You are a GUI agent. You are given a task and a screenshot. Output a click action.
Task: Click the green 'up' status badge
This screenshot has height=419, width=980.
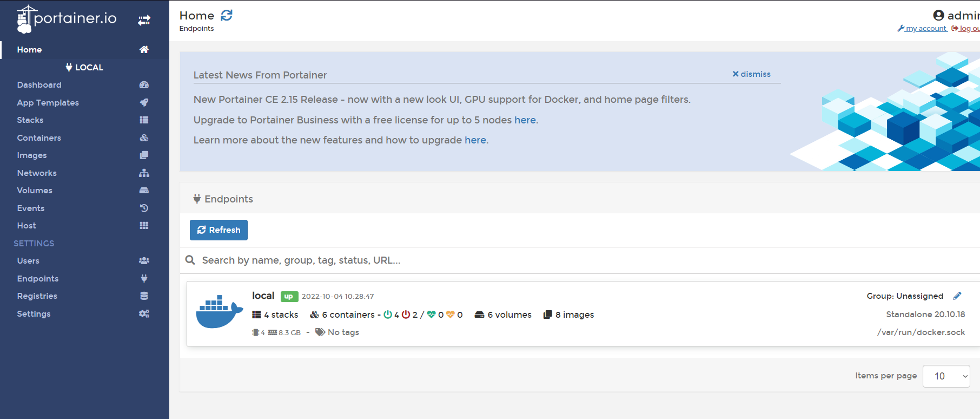tap(289, 296)
